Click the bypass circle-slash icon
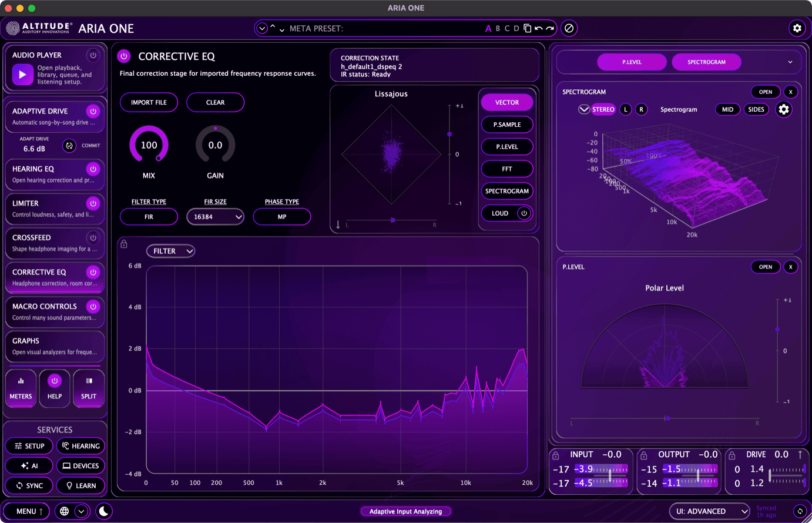 [x=569, y=28]
